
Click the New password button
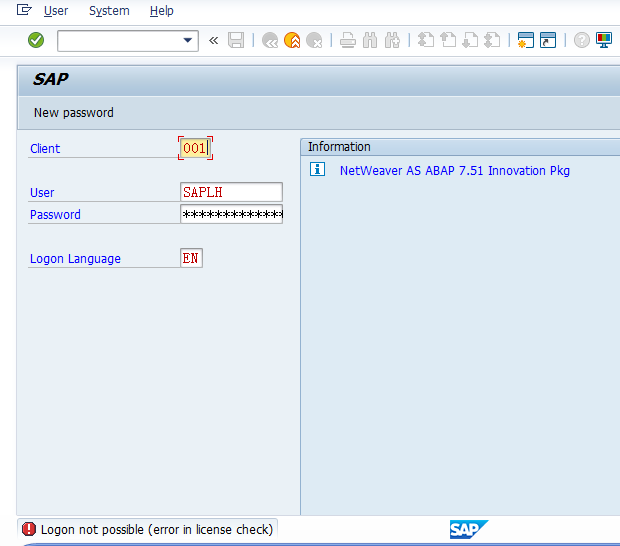pos(74,113)
